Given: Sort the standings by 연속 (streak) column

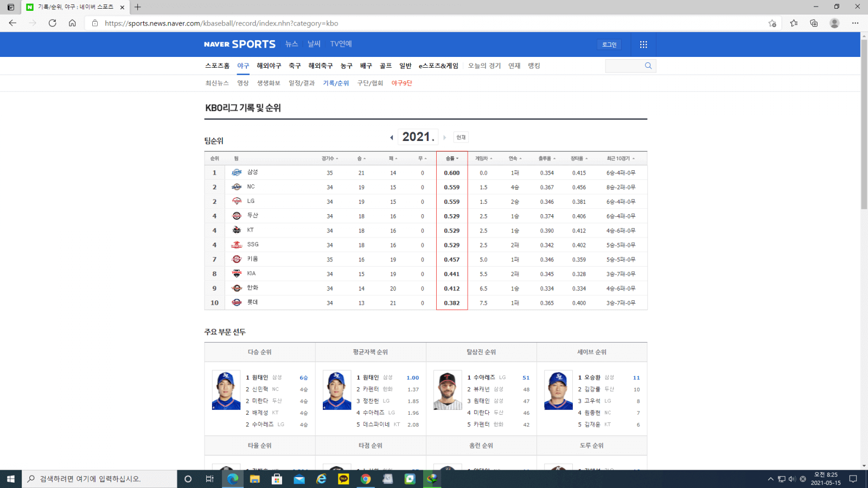Looking at the screenshot, I should (515, 158).
